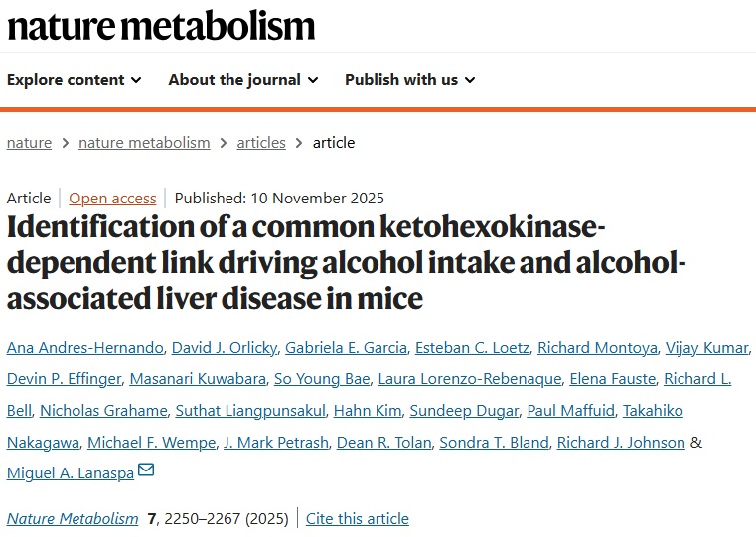Select author Suthat Liangpunsakul
Screen dimensions: 756x537
click(249, 410)
